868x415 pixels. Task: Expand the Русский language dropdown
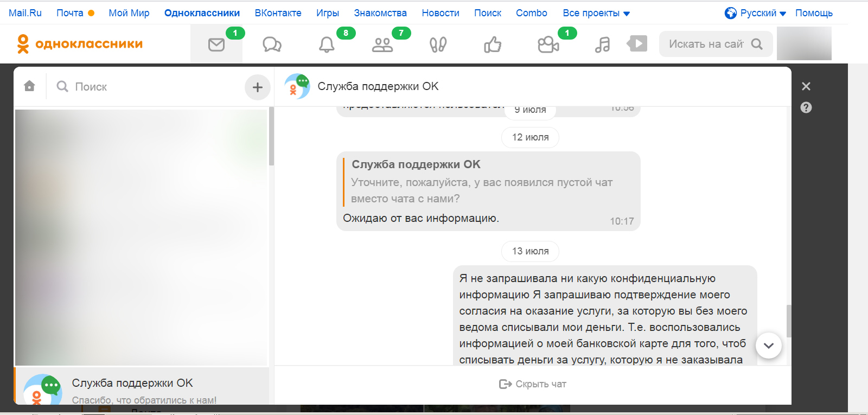pos(756,13)
